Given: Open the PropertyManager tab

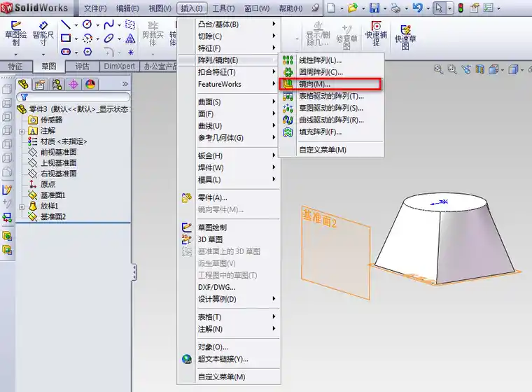Looking at the screenshot, I should pos(40,84).
